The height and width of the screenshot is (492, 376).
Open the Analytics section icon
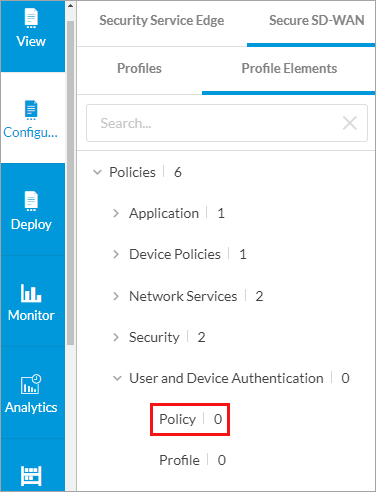(x=31, y=384)
